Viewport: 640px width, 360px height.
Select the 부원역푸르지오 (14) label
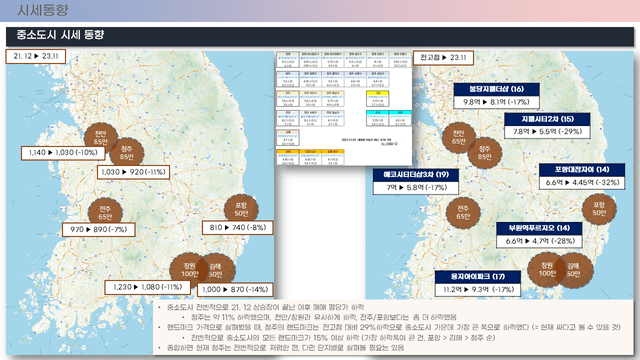click(x=539, y=228)
